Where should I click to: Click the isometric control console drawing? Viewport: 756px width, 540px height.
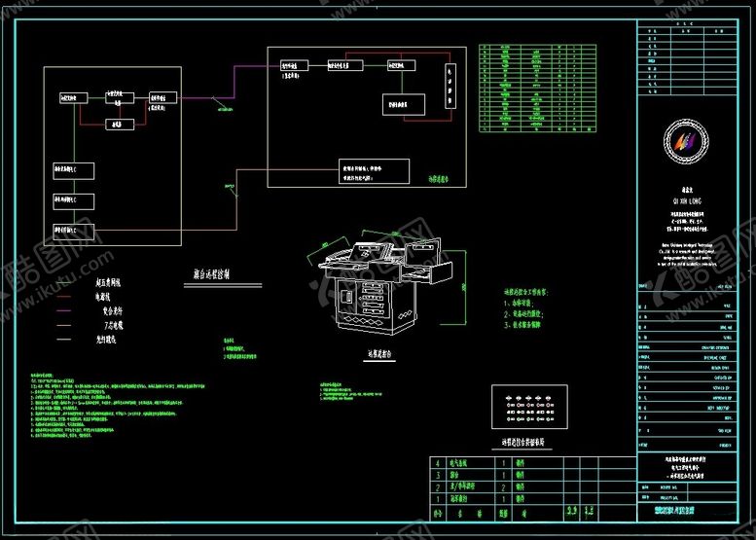tap(381, 289)
